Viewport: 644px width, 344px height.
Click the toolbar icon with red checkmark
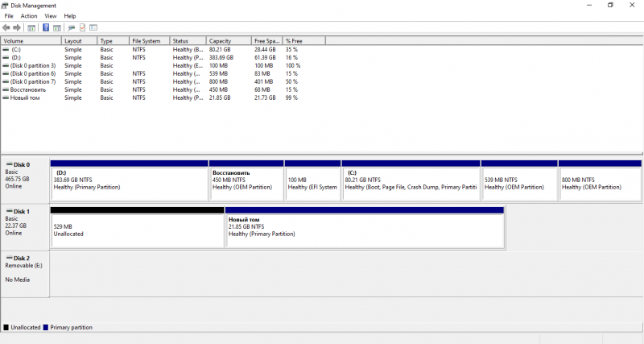coord(82,27)
